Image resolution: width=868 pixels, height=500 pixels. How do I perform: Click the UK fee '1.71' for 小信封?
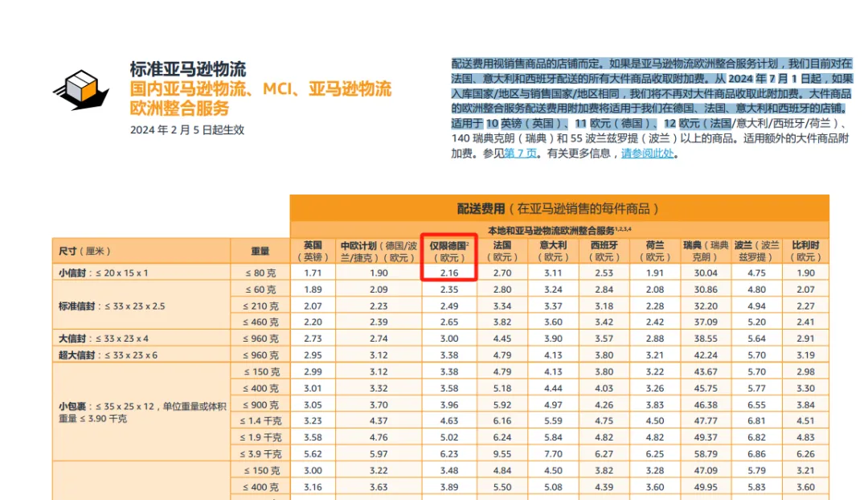(313, 273)
